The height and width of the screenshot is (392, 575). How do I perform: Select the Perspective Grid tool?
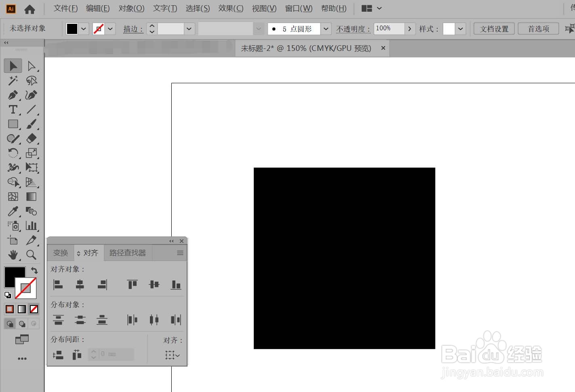(x=31, y=182)
